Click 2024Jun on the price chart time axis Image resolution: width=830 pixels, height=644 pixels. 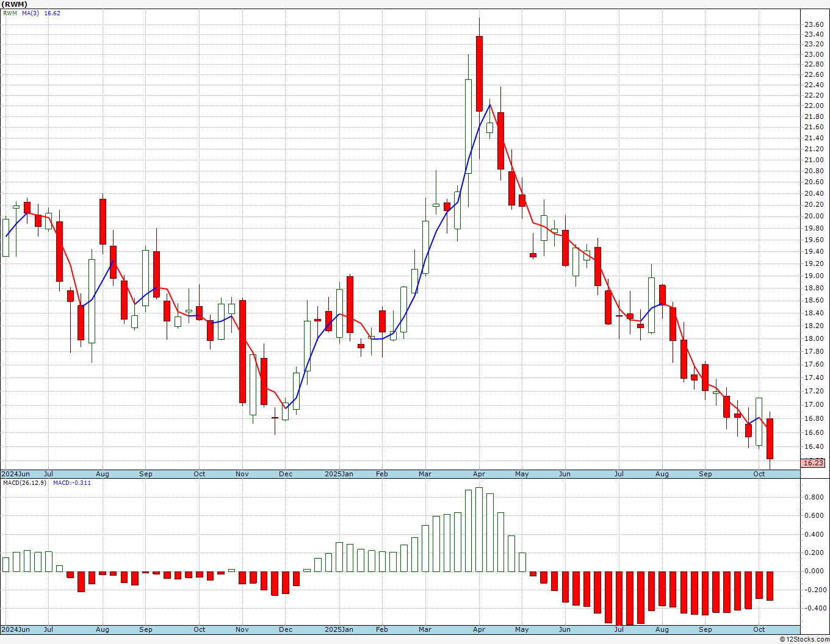click(15, 474)
